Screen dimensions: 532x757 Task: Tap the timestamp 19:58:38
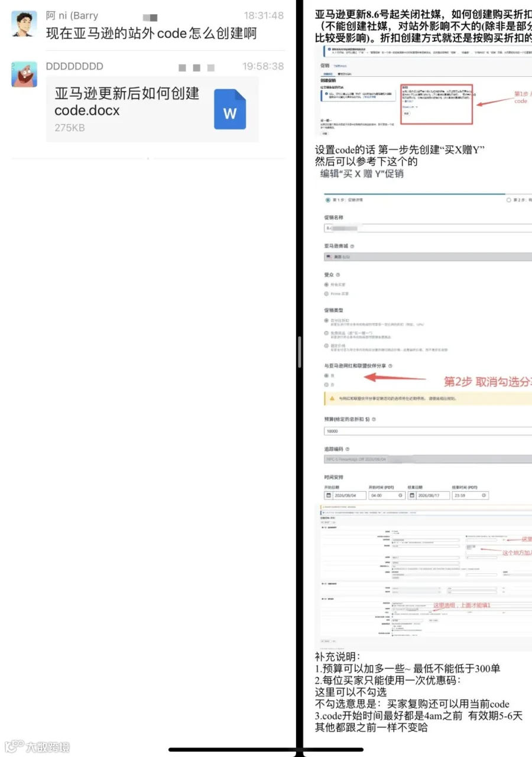coord(264,66)
